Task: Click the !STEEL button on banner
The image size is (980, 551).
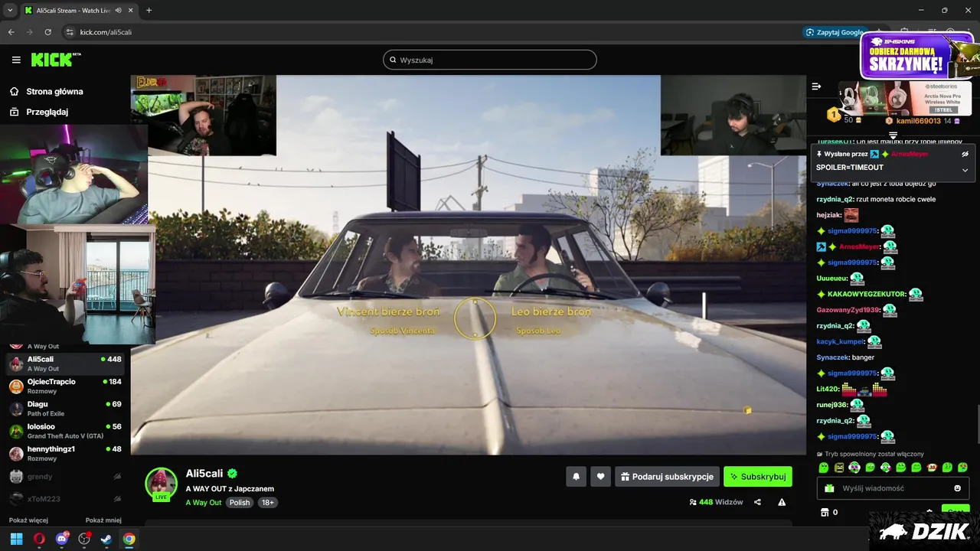Action: (944, 110)
